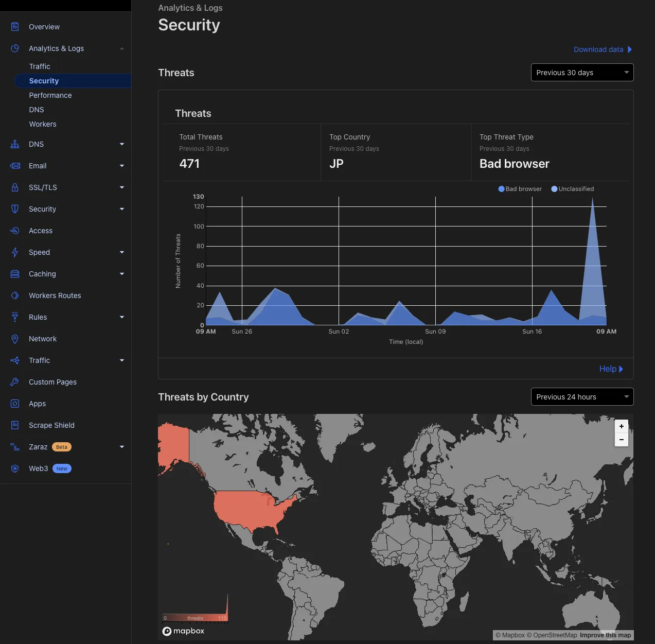
Task: Toggle Bad browser series in chart legend
Action: click(x=520, y=189)
